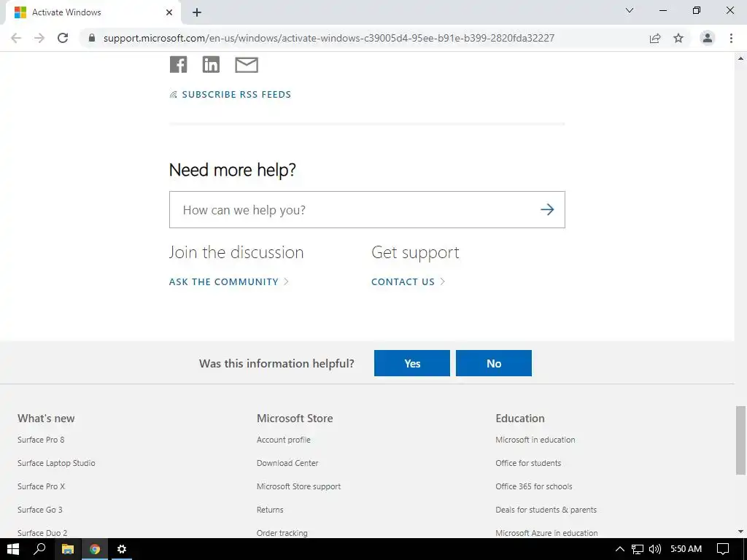
Task: Open the Account profile link
Action: (x=284, y=440)
